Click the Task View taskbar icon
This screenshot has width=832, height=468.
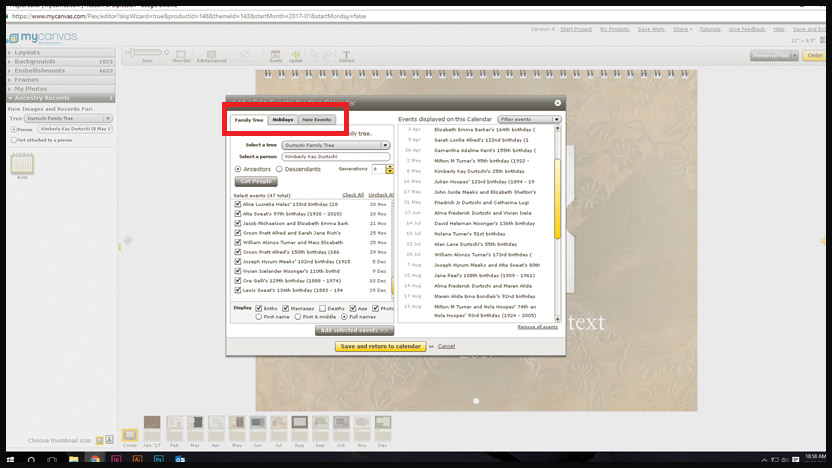52,460
